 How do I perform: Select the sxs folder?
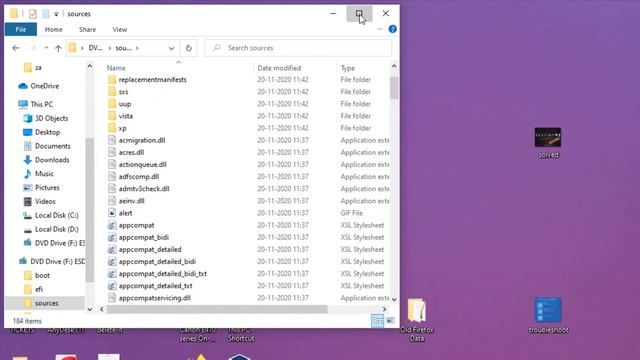[123, 92]
